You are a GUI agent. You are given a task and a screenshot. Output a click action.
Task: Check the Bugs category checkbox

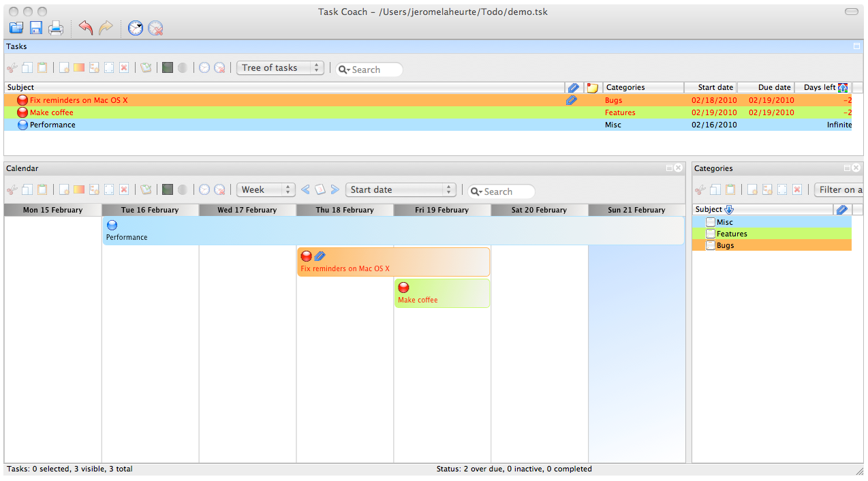click(x=711, y=245)
